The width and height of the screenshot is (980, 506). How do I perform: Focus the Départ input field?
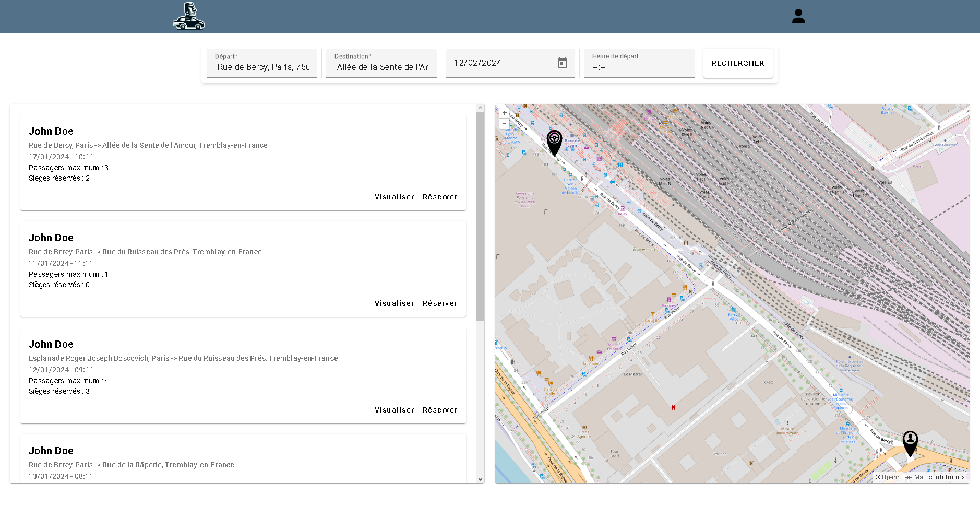[x=262, y=67]
